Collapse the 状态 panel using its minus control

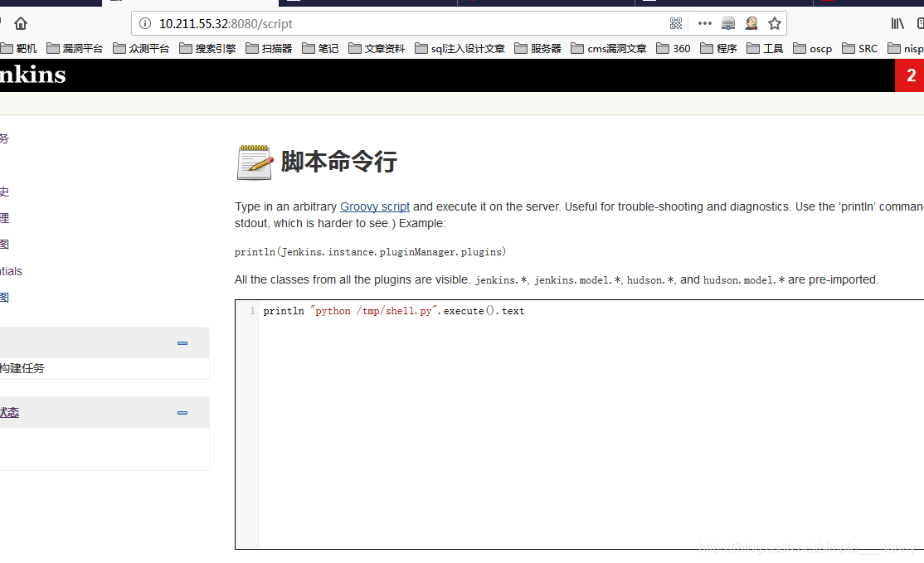coord(182,412)
